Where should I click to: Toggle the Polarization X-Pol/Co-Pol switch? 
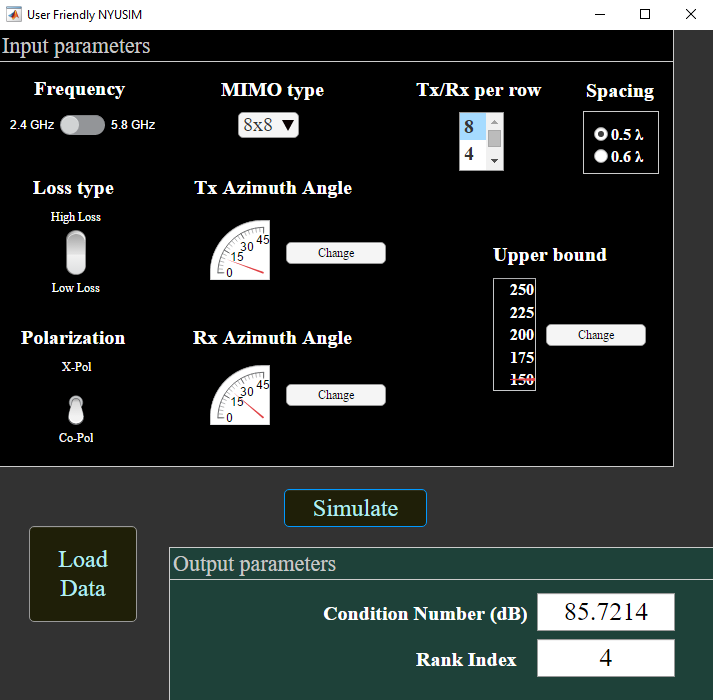[x=77, y=409]
